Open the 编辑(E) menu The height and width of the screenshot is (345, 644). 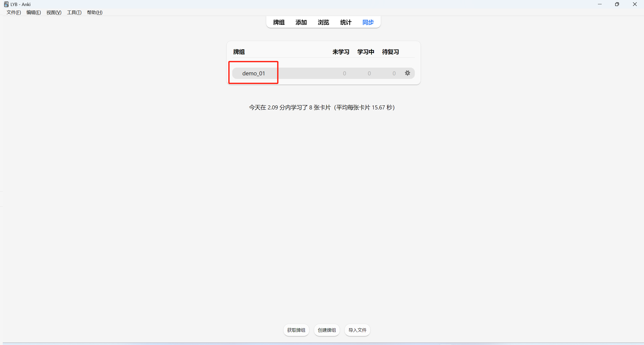(x=34, y=12)
